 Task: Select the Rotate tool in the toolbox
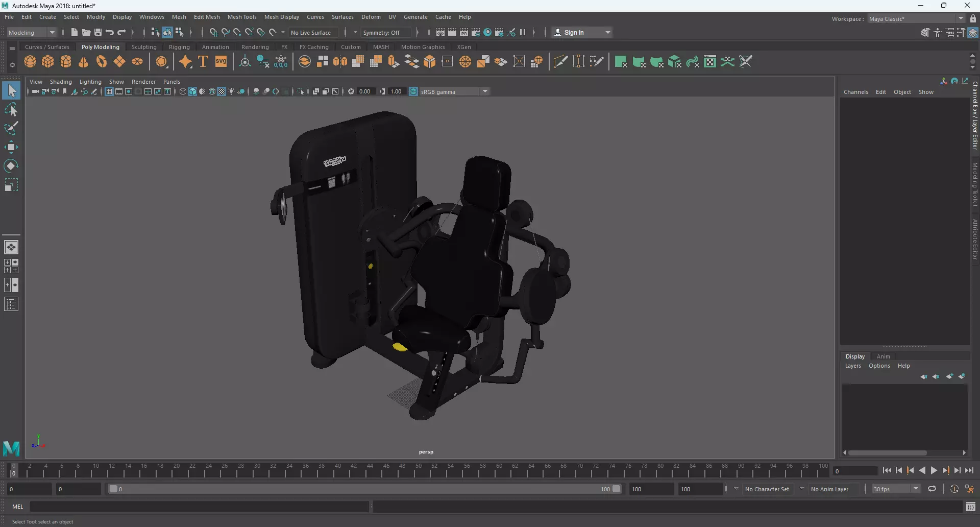click(11, 166)
